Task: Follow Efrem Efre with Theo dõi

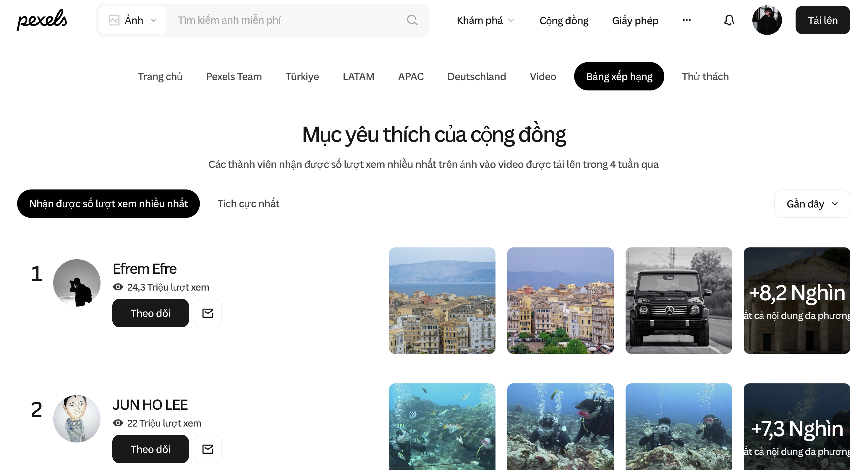Action: click(x=150, y=313)
